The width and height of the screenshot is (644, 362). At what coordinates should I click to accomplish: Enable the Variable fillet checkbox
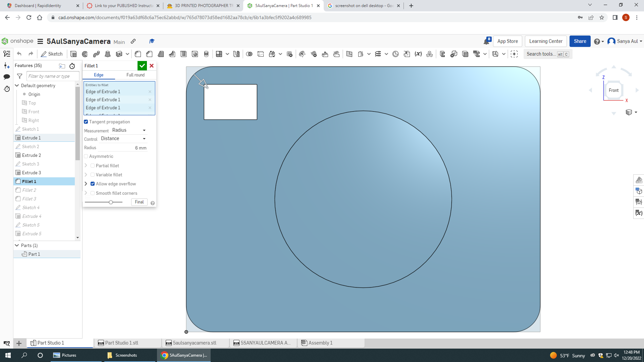click(93, 175)
